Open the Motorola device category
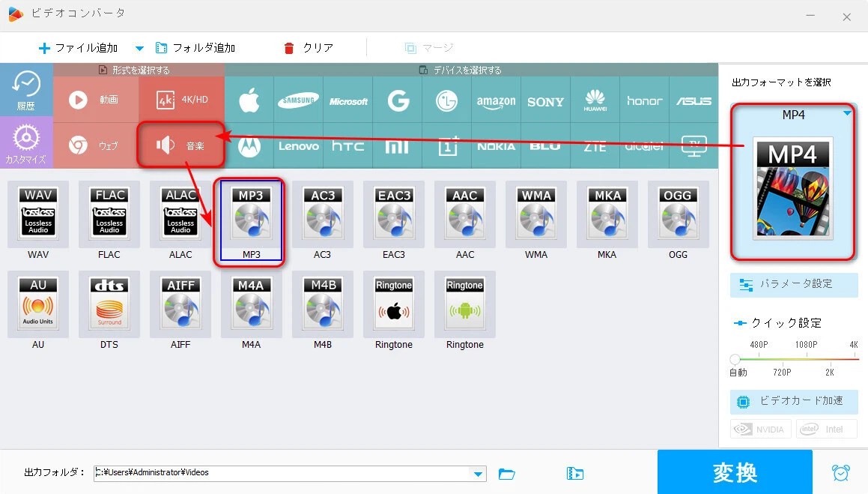This screenshot has height=494, width=868. tap(249, 146)
